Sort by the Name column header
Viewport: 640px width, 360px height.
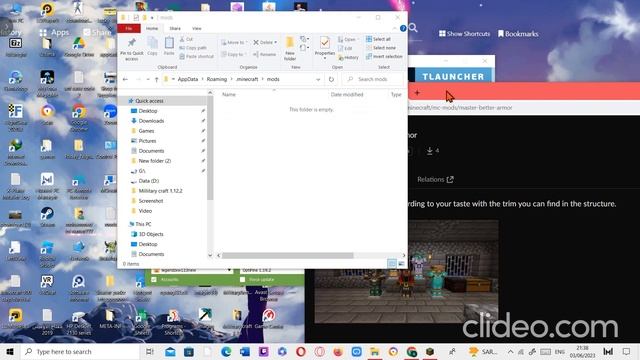229,94
